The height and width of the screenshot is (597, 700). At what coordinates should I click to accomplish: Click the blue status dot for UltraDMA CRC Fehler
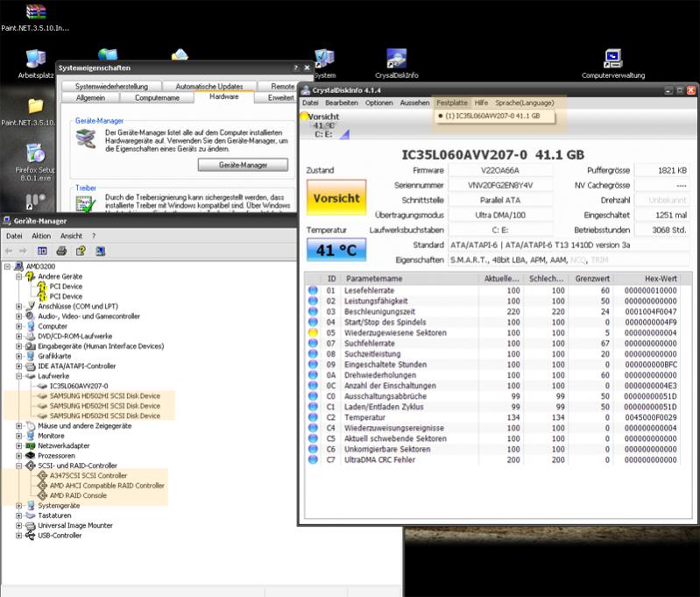tap(313, 460)
